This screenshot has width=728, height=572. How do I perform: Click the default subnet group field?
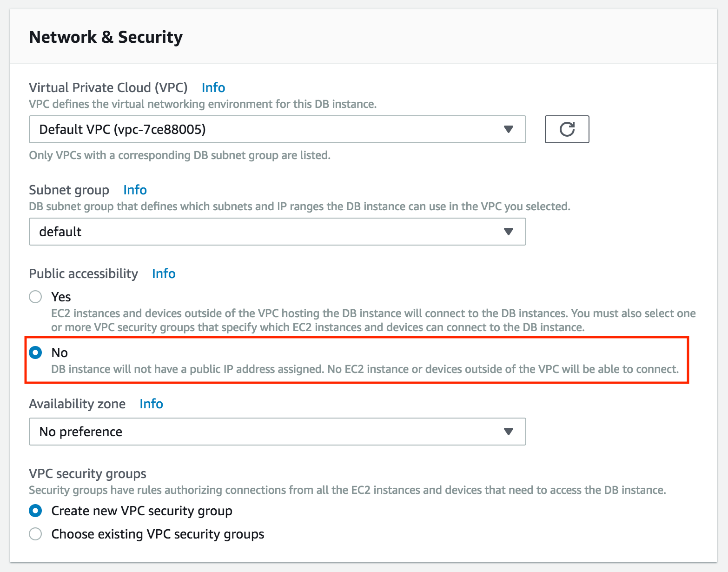click(232, 232)
